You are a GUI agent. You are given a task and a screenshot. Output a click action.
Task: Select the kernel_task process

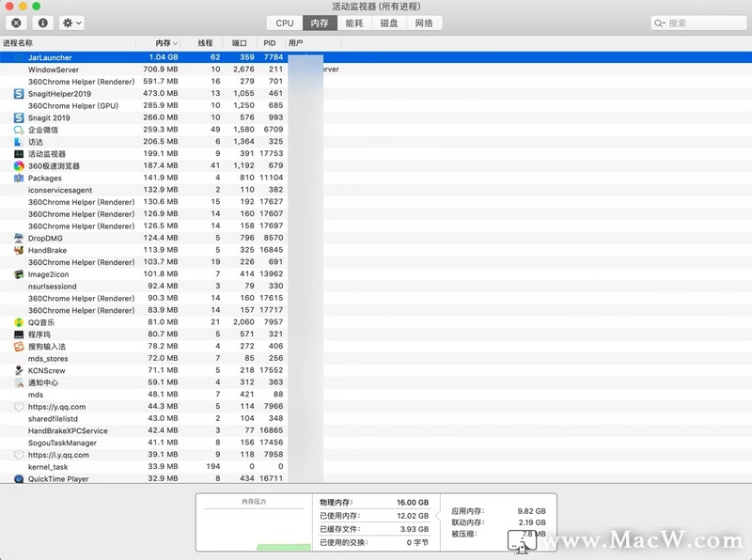click(x=376, y=467)
